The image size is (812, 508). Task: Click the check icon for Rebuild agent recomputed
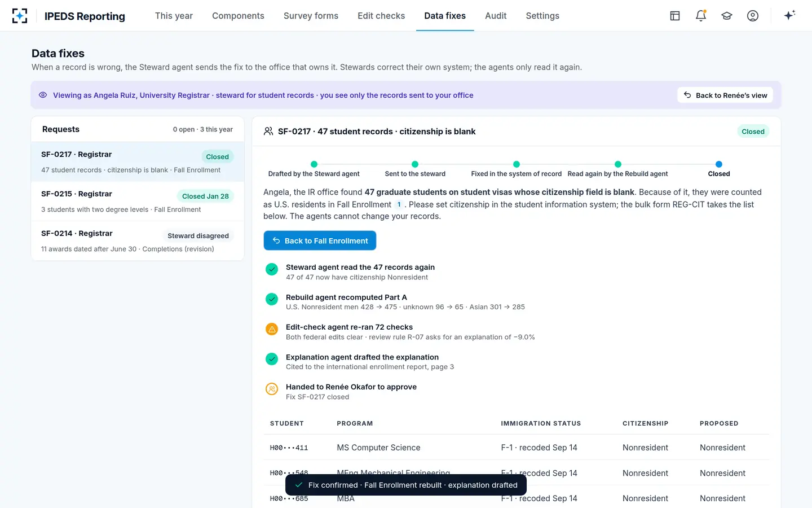point(272,299)
